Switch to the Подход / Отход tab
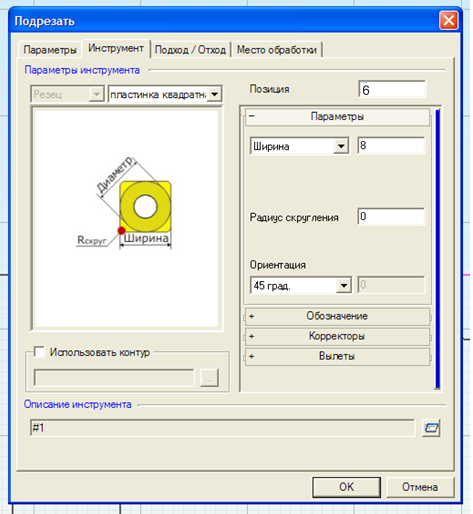Image resolution: width=473 pixels, height=514 pixels. 190,50
